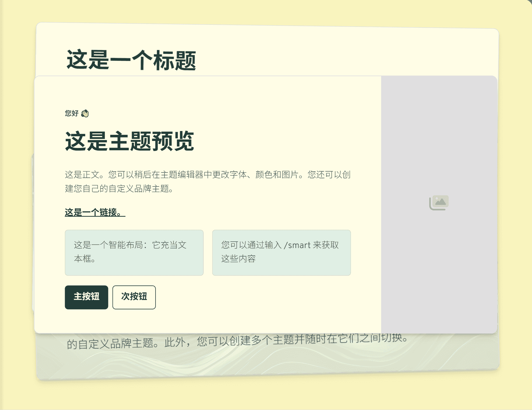Click the 此外，您可以创建多个主题 text line
Viewport: 532px width, 410px height.
[x=236, y=341]
